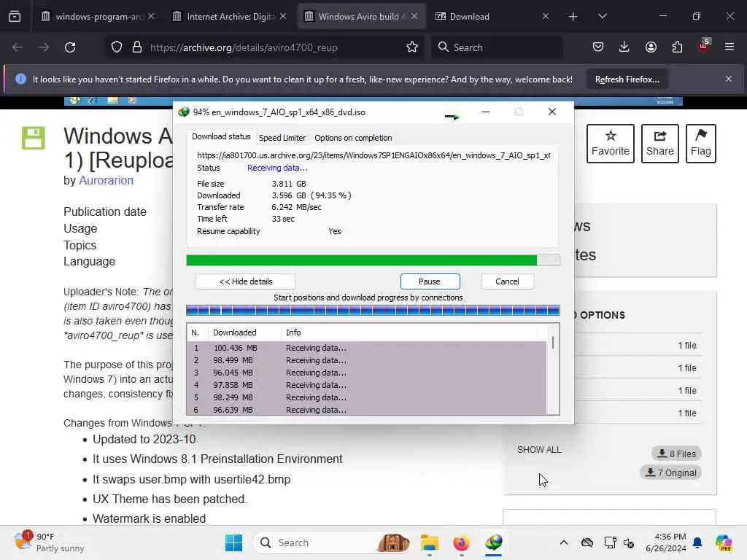Click browser forward arrow

(x=43, y=47)
